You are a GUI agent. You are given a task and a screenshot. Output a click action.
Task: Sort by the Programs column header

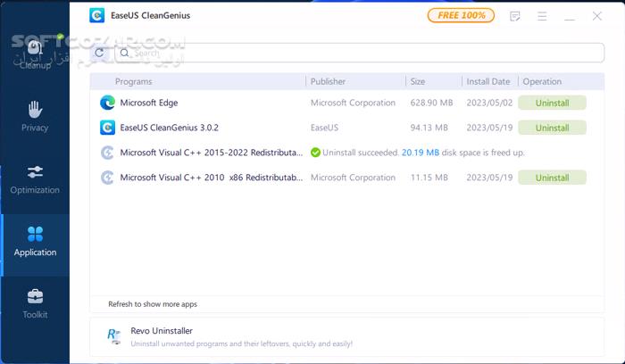[134, 81]
